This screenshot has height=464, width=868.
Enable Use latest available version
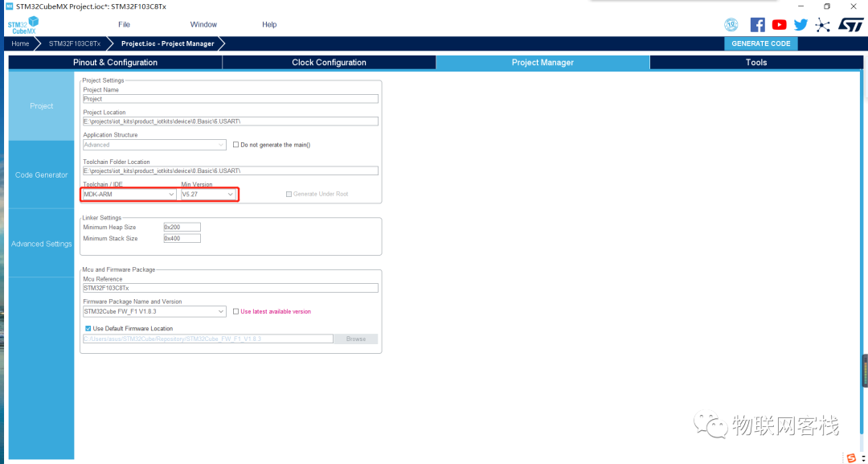[x=235, y=312]
